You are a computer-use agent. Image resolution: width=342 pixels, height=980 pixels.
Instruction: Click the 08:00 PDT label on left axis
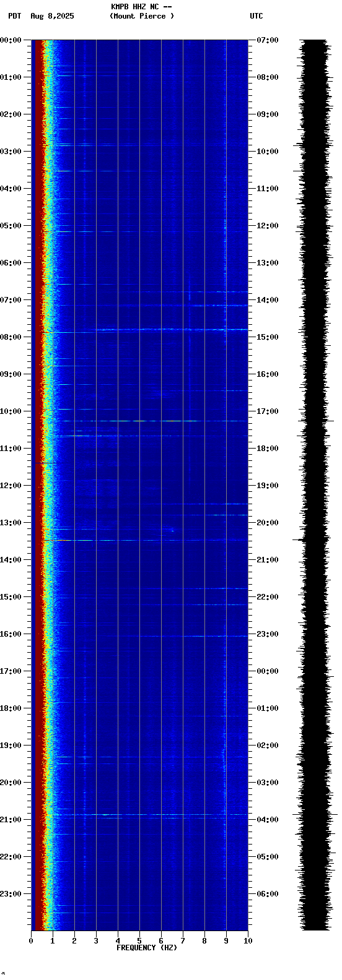(11, 337)
